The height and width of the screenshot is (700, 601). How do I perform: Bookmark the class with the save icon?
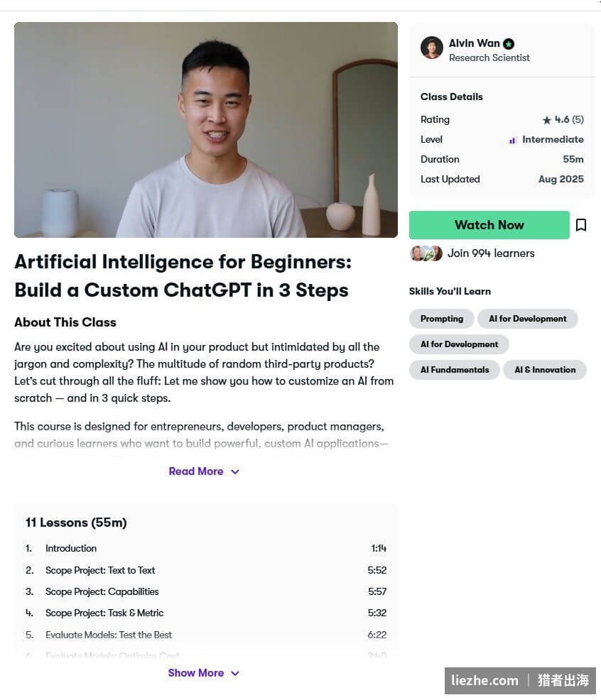pos(581,225)
